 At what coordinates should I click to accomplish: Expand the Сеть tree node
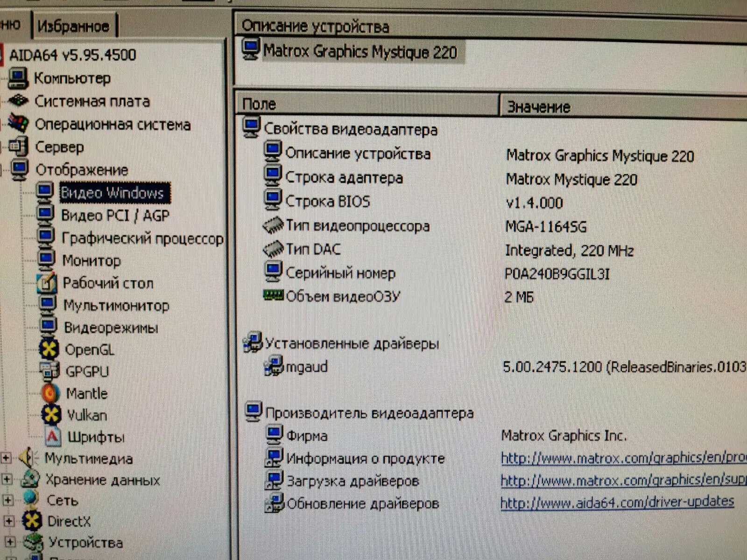8,500
